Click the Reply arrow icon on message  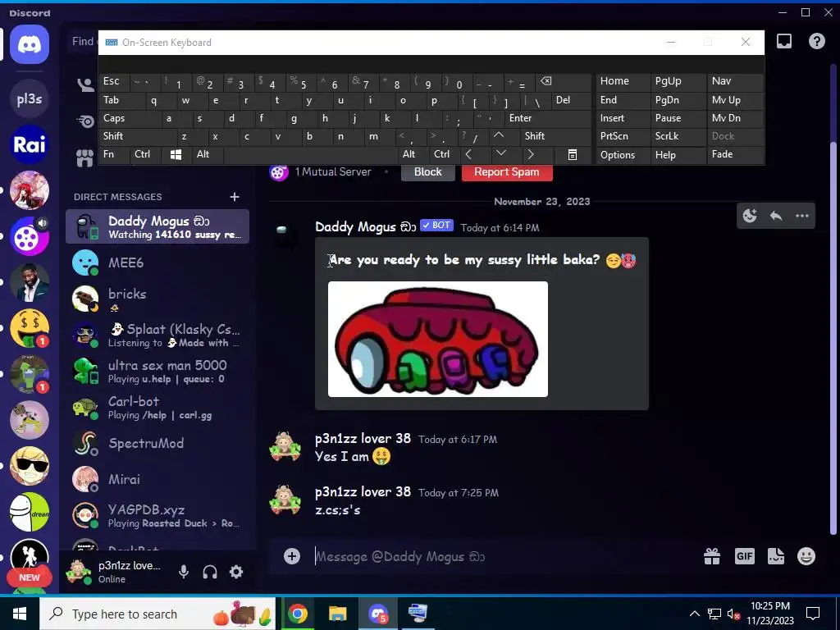point(776,216)
